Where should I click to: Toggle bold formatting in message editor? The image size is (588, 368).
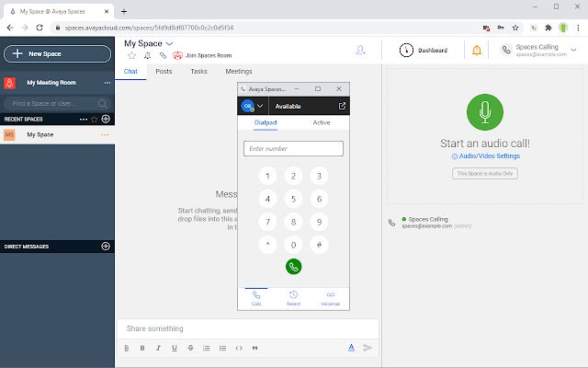(142, 348)
